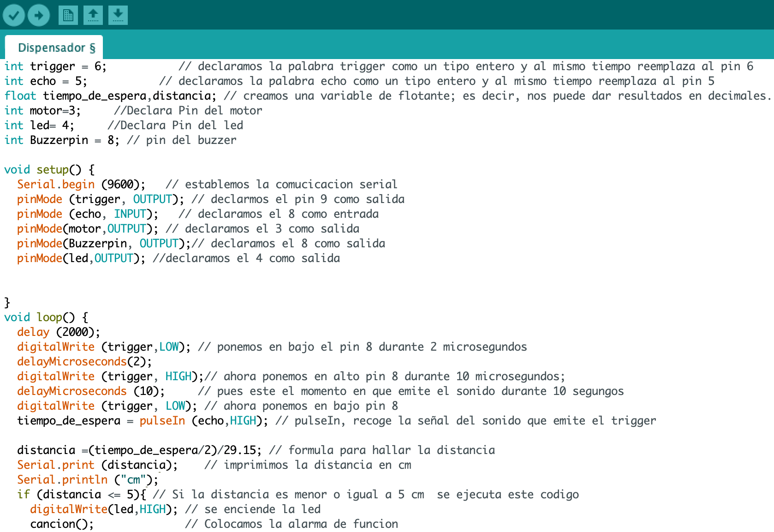The height and width of the screenshot is (532, 774).
Task: Open a sketch with the up-arrow icon
Action: tap(93, 15)
